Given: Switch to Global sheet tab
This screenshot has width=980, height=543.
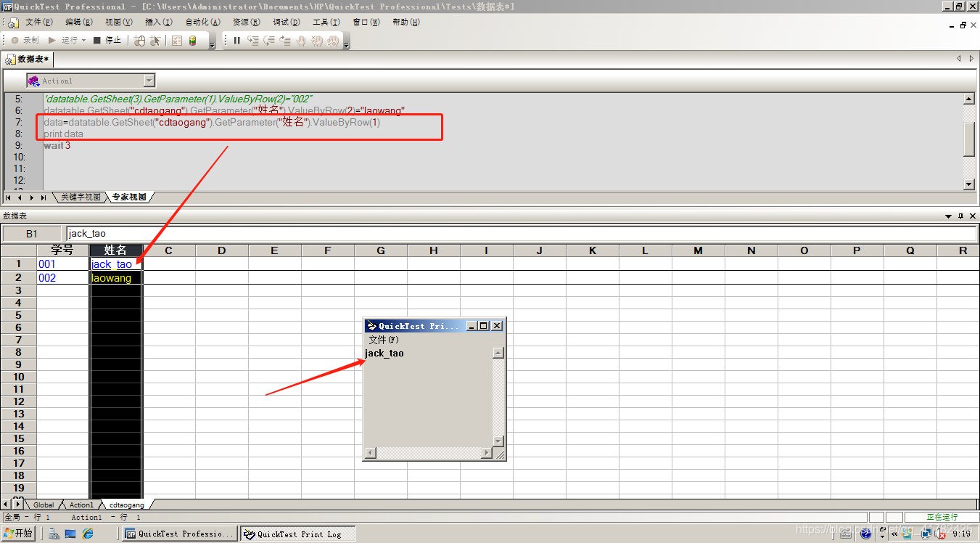Looking at the screenshot, I should pos(44,505).
